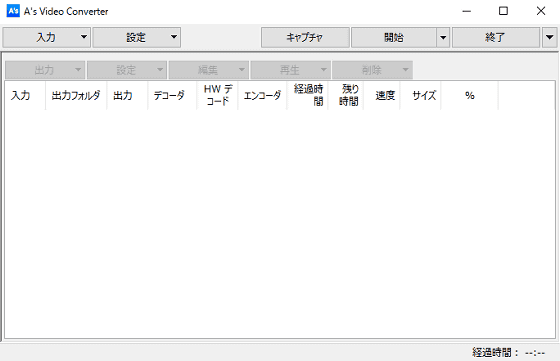
Task: Click the disabled 出力 toolbar button
Action: click(45, 70)
